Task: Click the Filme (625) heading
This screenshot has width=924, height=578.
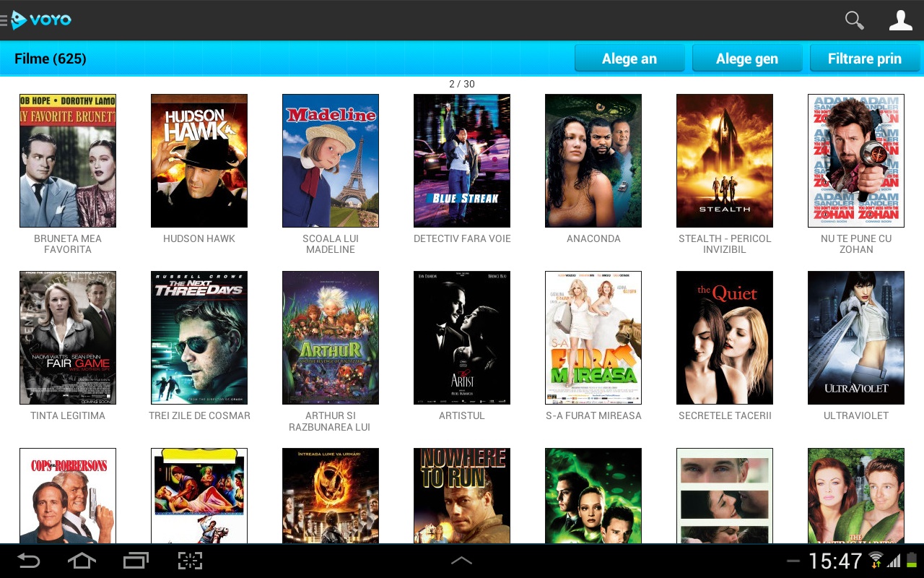Action: click(51, 59)
